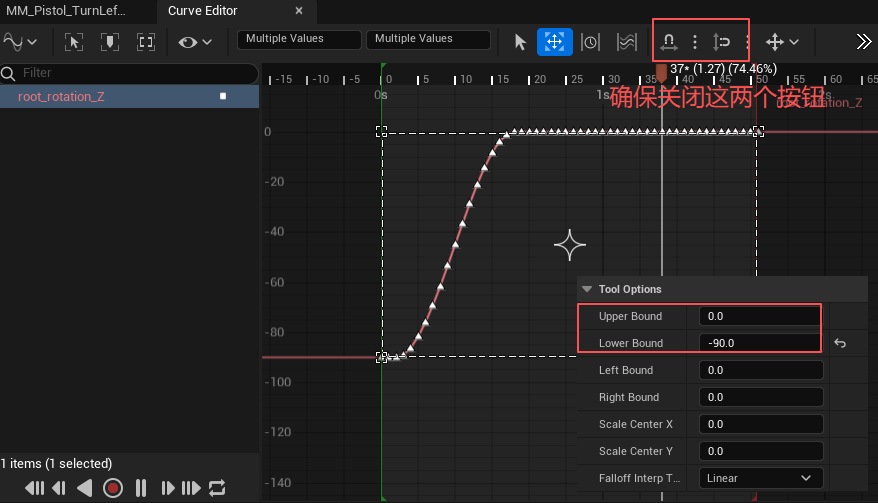Click the frame-brackets zoom-to-fit toolbar icon
The height and width of the screenshot is (503, 878).
coord(146,42)
